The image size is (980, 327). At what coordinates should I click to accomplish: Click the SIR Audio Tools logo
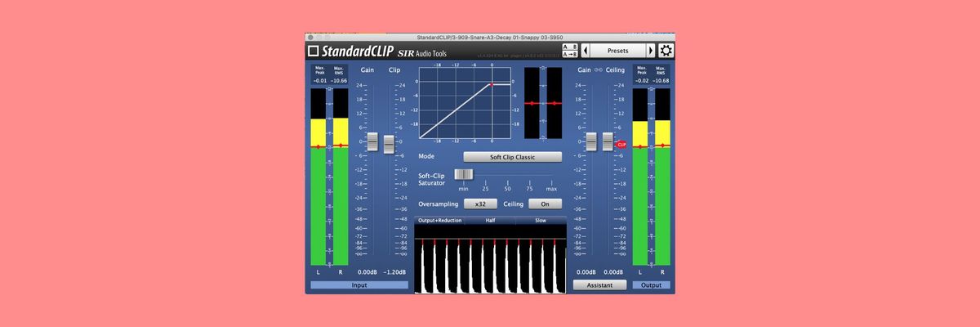422,52
